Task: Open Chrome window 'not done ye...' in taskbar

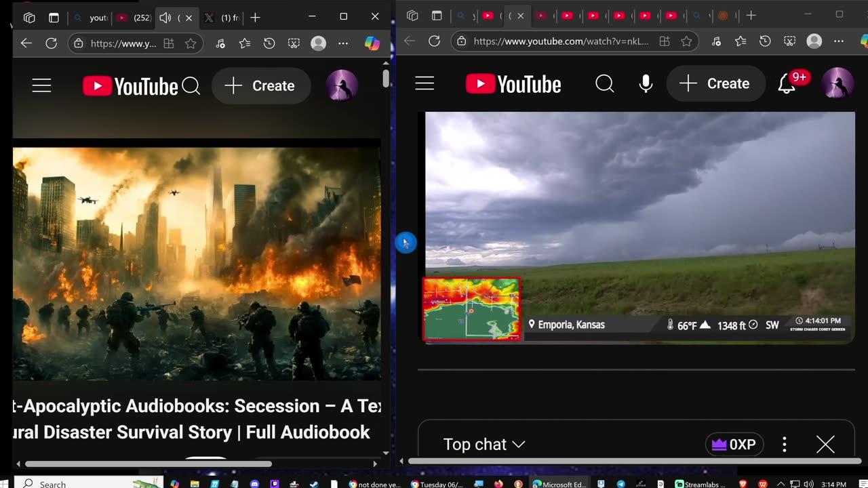Action: [x=375, y=484]
